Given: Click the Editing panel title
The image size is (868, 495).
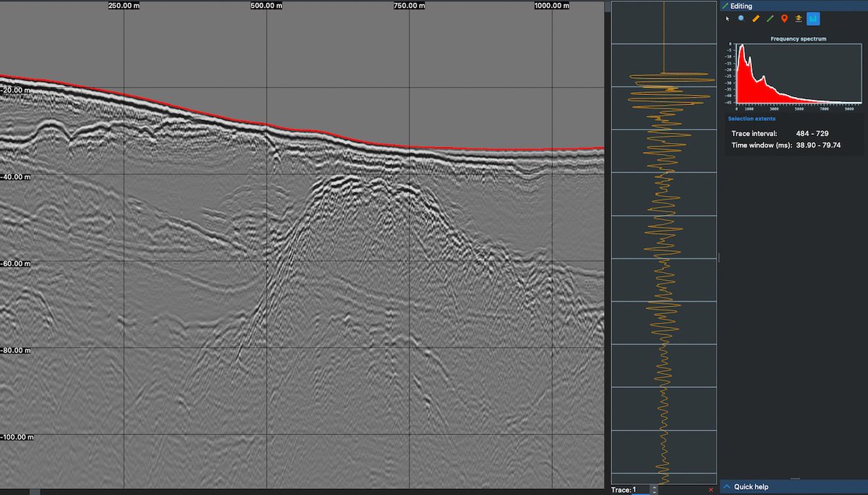Looking at the screenshot, I should coord(741,6).
